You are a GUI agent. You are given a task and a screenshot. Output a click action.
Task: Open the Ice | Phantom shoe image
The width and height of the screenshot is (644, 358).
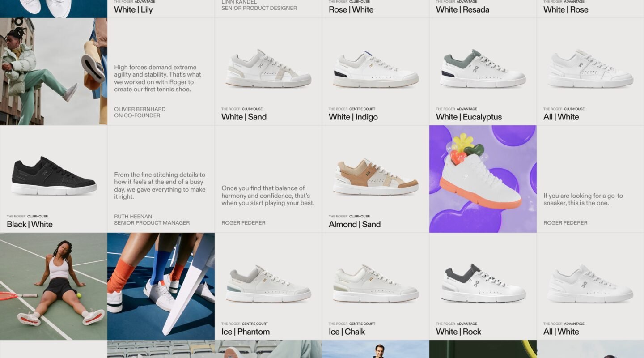pos(268,284)
